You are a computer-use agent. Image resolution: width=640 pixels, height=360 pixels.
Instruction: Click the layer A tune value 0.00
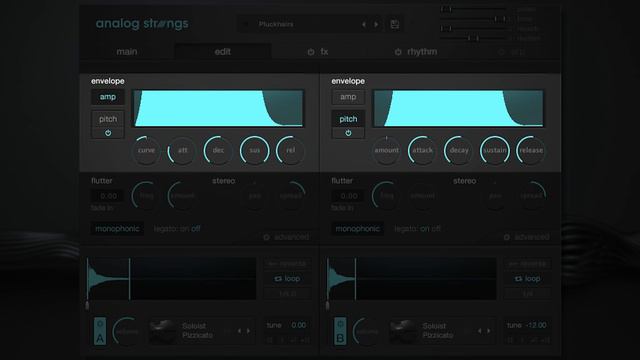pyautogui.click(x=299, y=325)
